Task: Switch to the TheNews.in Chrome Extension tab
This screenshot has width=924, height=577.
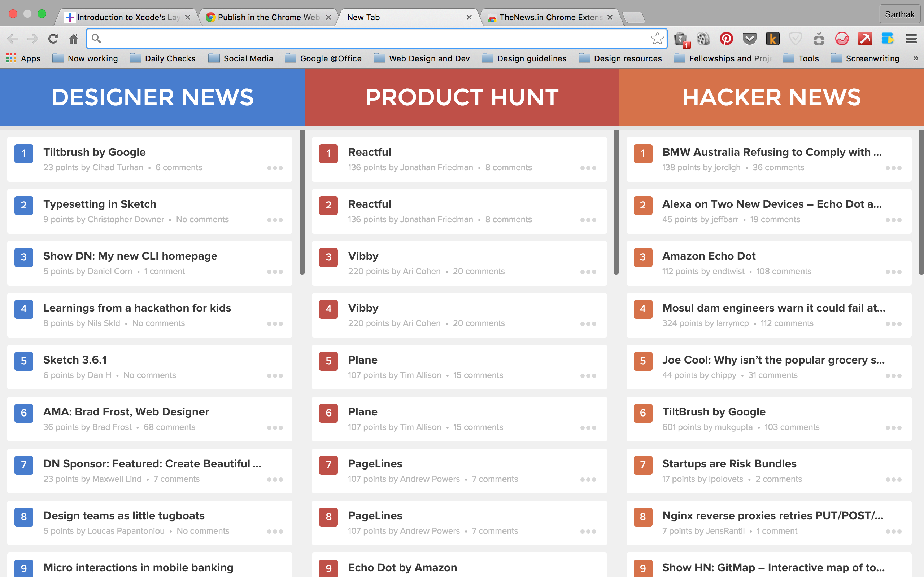Action: pos(550,18)
